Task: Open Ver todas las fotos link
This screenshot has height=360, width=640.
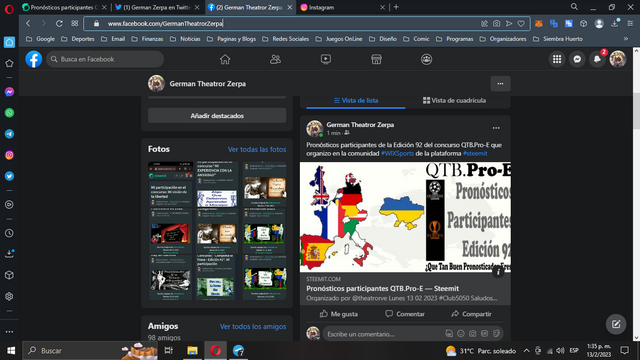Action: (257, 149)
